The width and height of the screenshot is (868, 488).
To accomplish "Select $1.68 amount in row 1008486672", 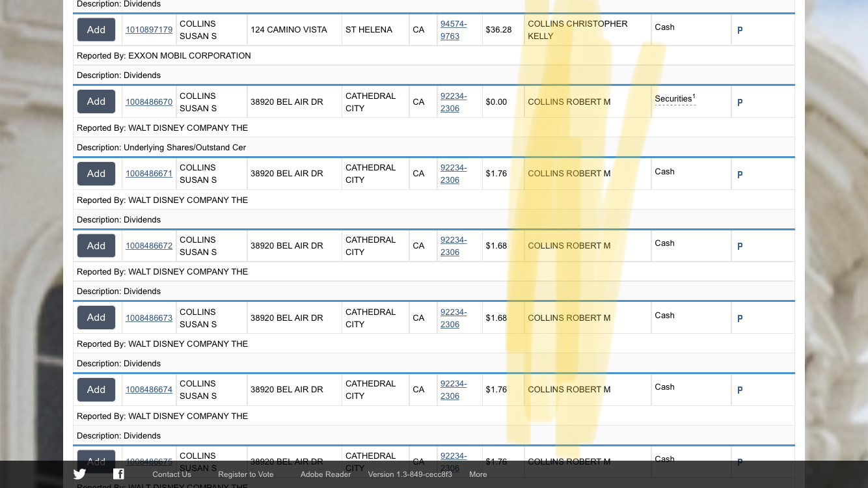I will pyautogui.click(x=496, y=246).
